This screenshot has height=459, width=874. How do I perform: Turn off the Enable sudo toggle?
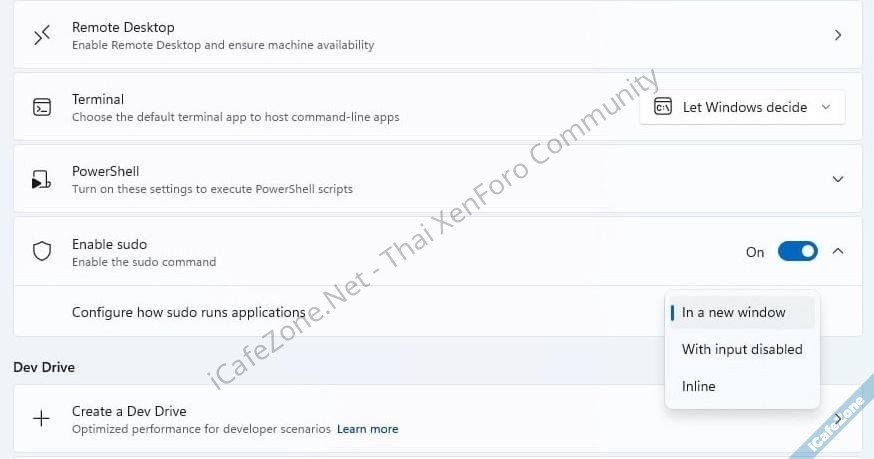(x=798, y=252)
